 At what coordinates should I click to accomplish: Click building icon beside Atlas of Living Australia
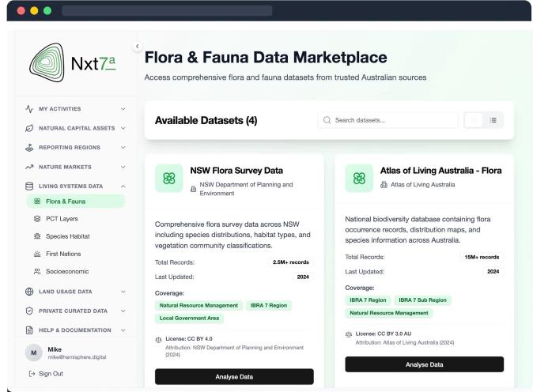click(x=384, y=185)
